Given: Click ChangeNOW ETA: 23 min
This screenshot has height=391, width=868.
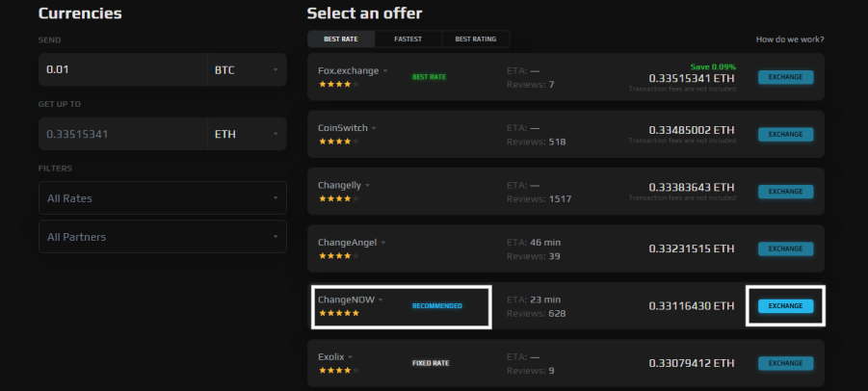Looking at the screenshot, I should point(534,300).
